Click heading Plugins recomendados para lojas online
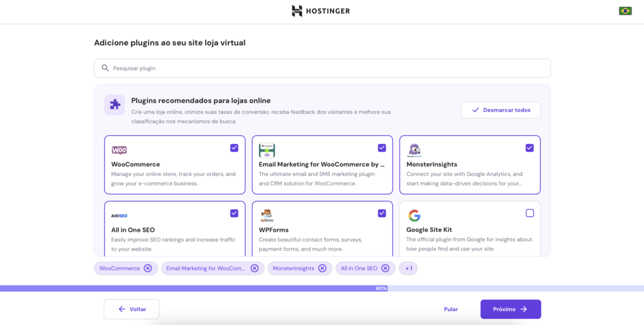Screen dimensions: 644x325 pos(201,101)
